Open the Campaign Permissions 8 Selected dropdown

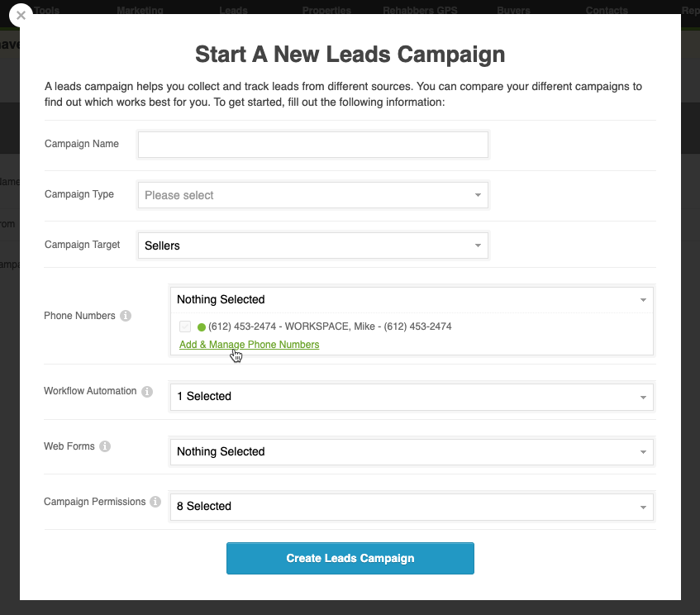pyautogui.click(x=412, y=507)
